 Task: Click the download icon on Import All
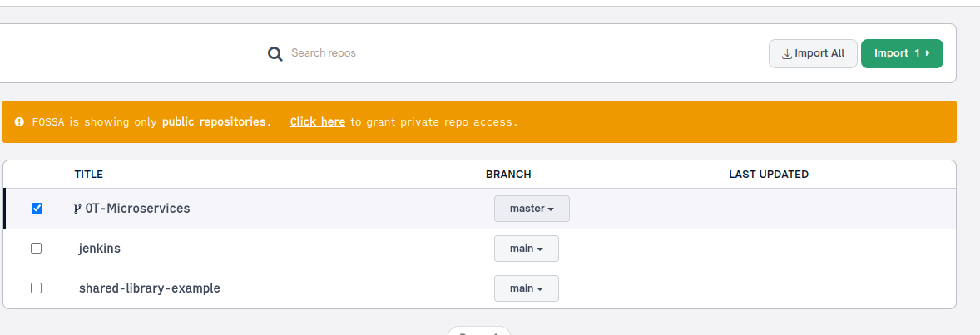787,54
